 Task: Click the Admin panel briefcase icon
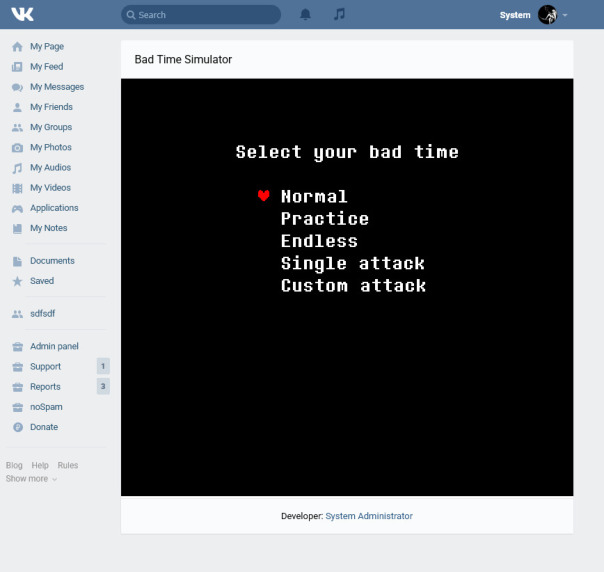(17, 347)
